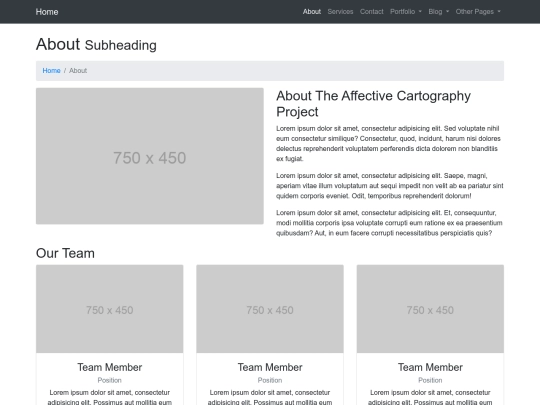
Task: Open the Other Pages dropdown
Action: (x=478, y=12)
